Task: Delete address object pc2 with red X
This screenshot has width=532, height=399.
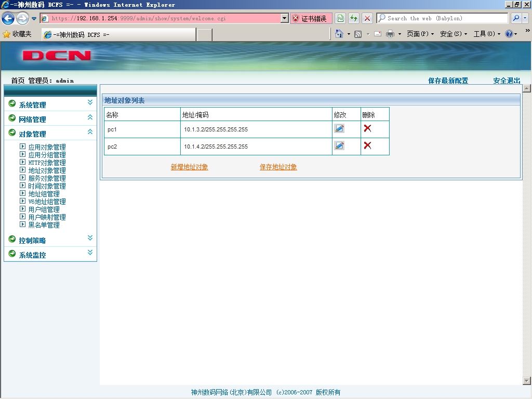Action: coord(367,145)
